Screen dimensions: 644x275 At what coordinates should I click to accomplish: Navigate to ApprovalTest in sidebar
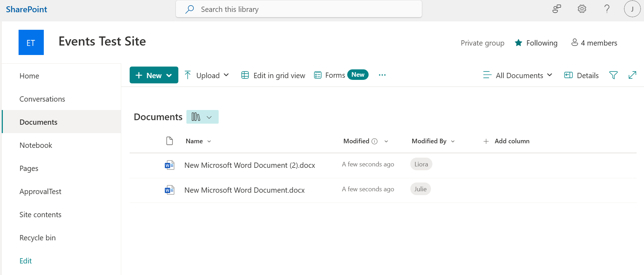40,192
